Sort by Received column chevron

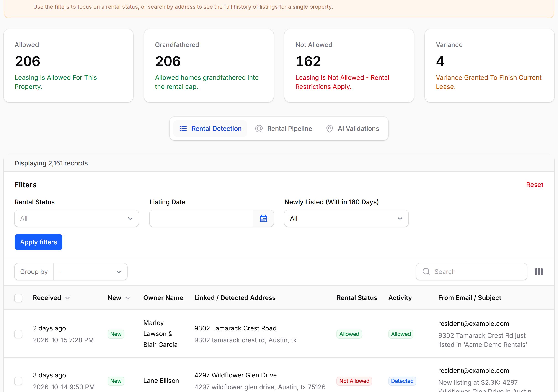pos(67,298)
